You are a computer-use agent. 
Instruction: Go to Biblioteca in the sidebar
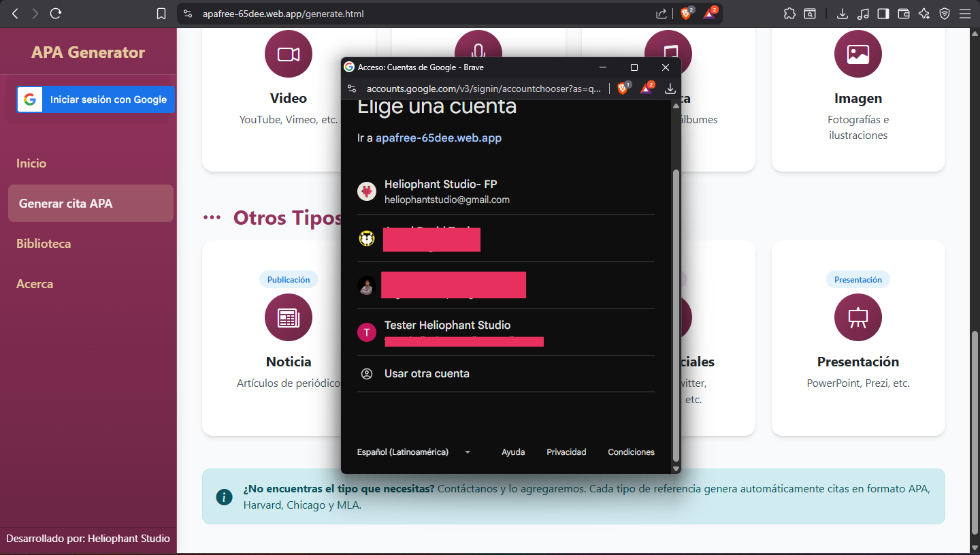(44, 244)
